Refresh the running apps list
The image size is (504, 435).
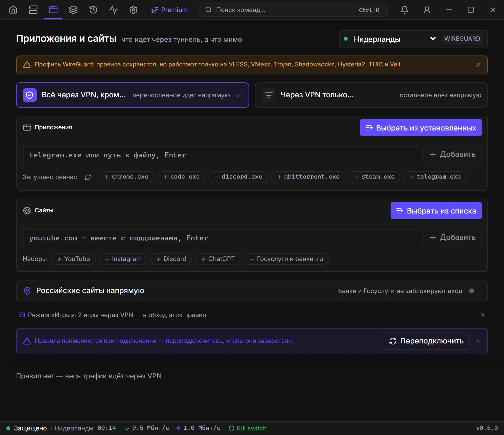coord(88,177)
